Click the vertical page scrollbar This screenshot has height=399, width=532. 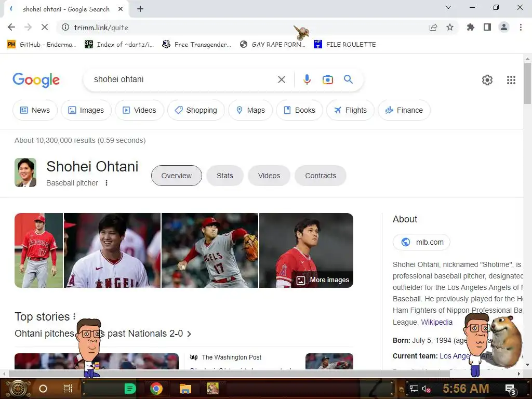click(527, 83)
